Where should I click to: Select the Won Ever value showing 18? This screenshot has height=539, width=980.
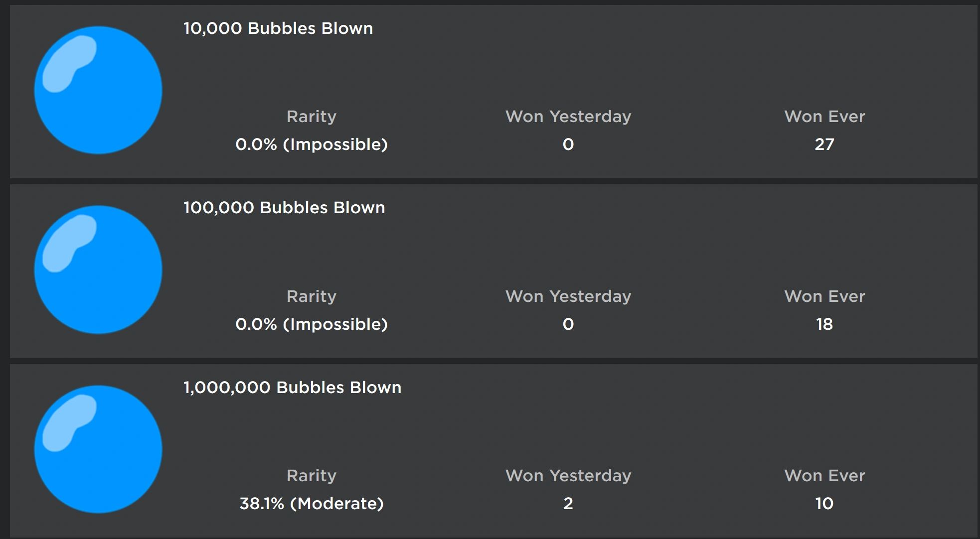point(824,324)
